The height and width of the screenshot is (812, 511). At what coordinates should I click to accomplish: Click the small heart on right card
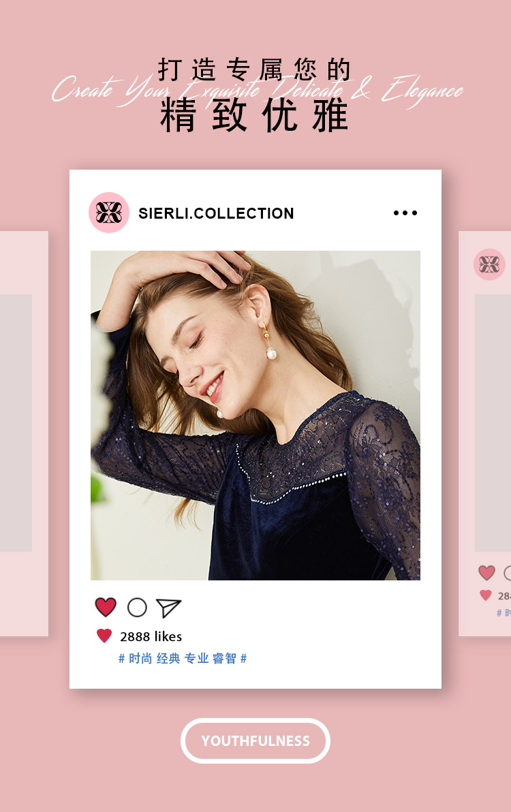486,595
